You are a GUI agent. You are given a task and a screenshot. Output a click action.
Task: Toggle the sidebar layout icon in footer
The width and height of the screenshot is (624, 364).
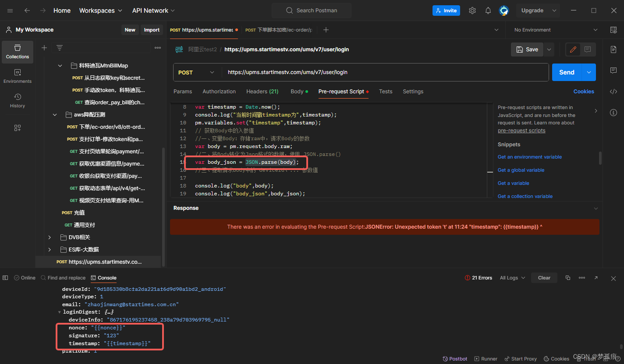5,278
